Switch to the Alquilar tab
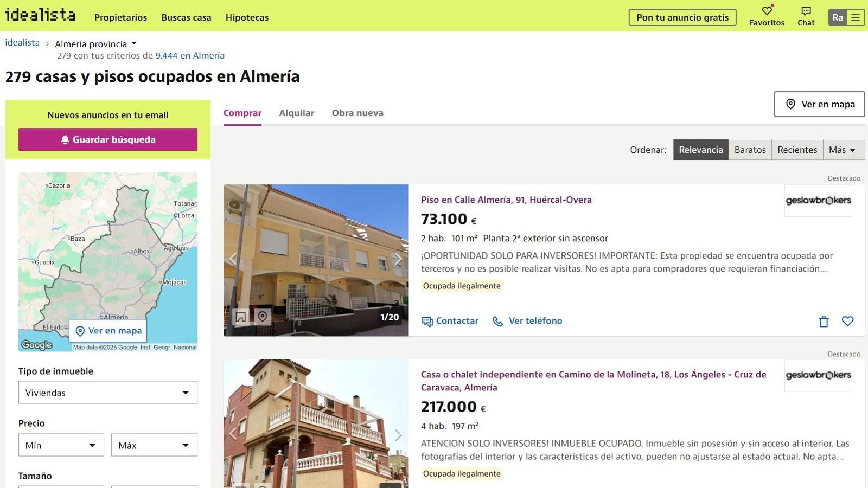This screenshot has width=868, height=488. 297,113
